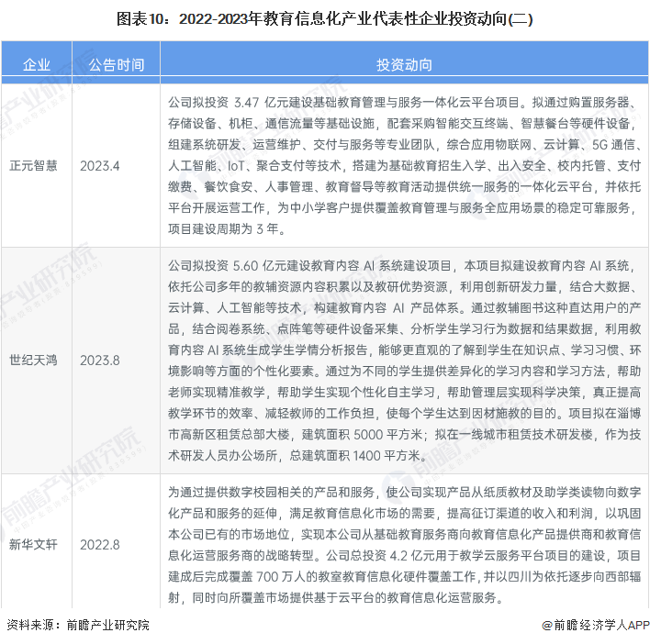Click the source note "资料来源：前瞻产业研究院"
This screenshot has height=644, width=650.
pos(78,625)
